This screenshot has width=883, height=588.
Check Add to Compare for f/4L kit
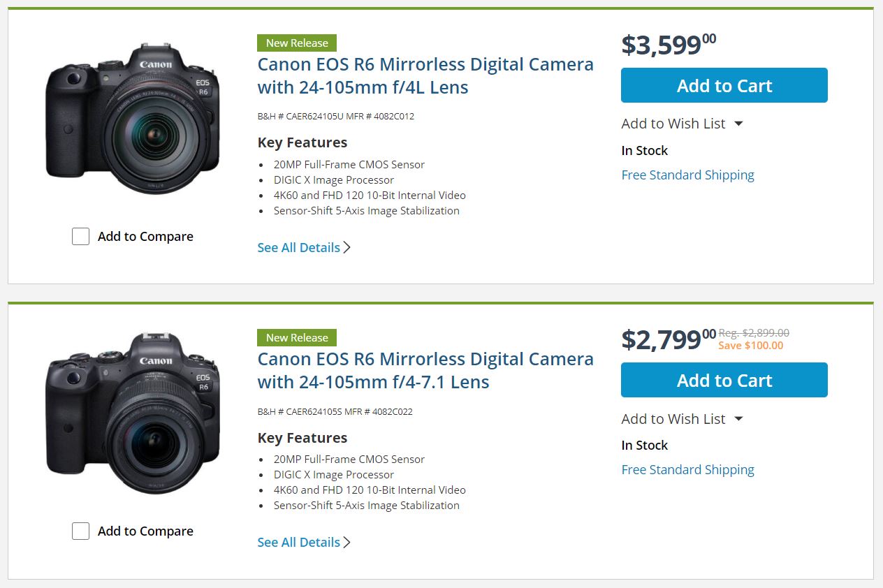tap(81, 237)
